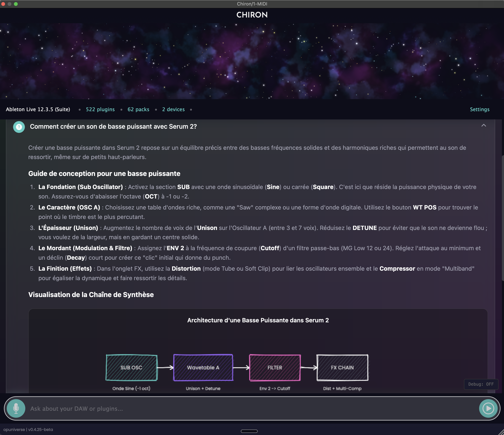Collapse the Serum 2 answer with the chevron

[484, 126]
